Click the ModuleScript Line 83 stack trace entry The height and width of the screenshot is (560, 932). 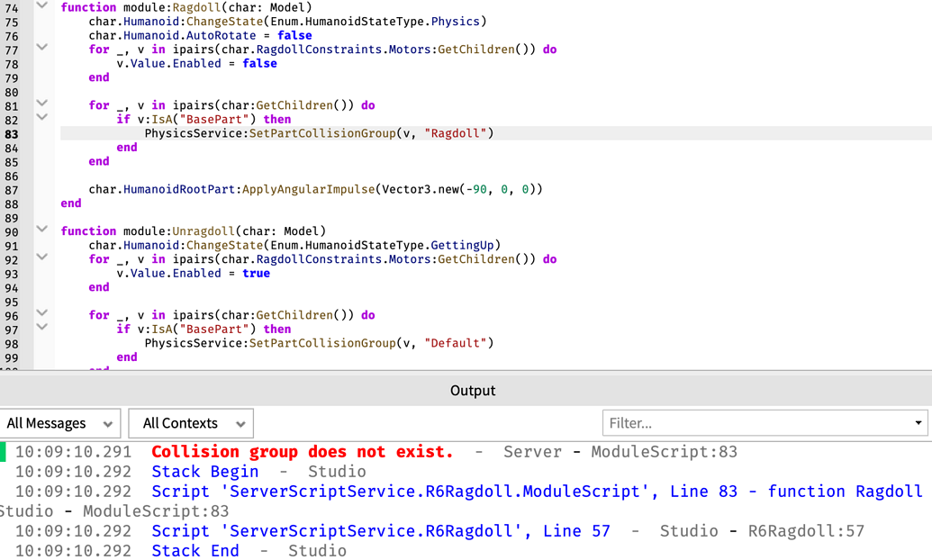pos(537,492)
